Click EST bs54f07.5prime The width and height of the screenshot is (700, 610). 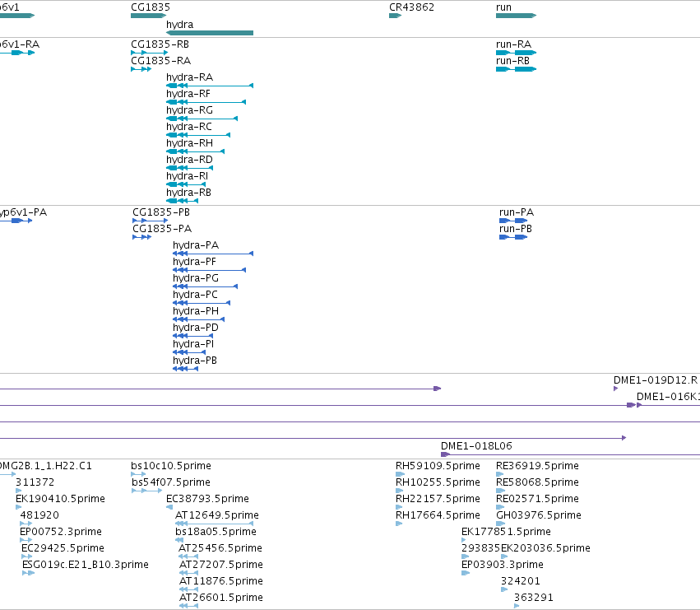tap(171, 482)
